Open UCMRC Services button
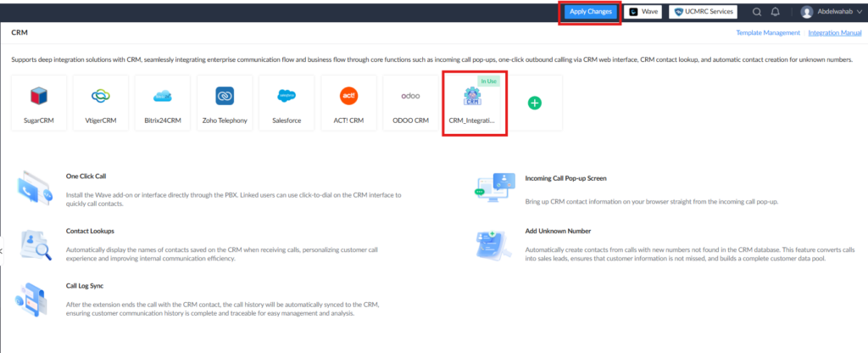The image size is (868, 353). [x=703, y=12]
